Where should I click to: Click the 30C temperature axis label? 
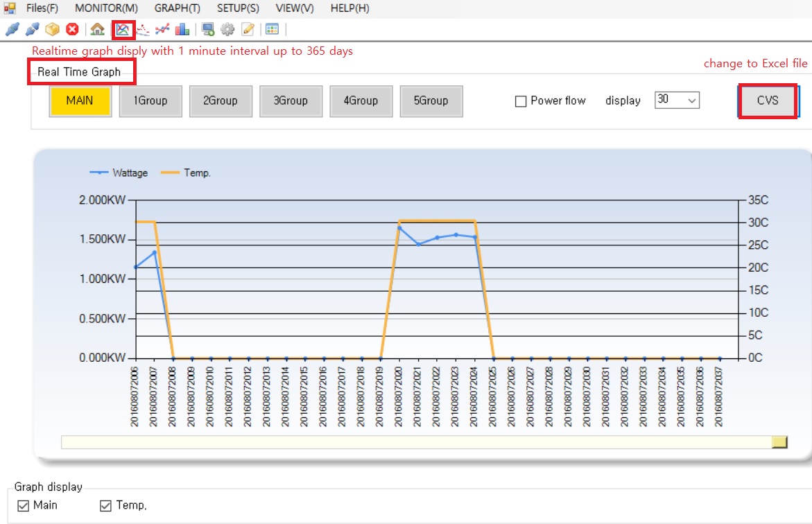758,222
